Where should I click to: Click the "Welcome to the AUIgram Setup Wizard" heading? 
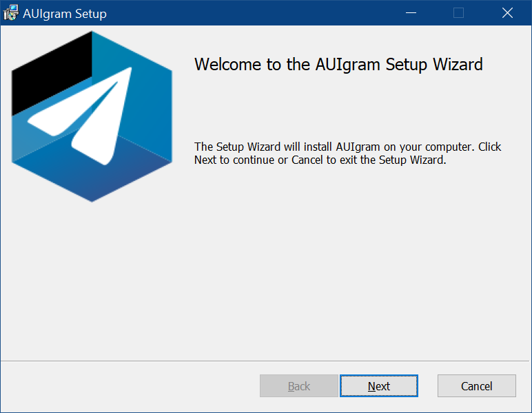pos(338,65)
